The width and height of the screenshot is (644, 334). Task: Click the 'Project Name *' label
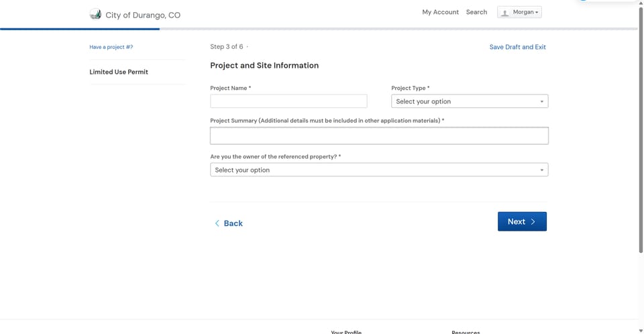(x=230, y=88)
